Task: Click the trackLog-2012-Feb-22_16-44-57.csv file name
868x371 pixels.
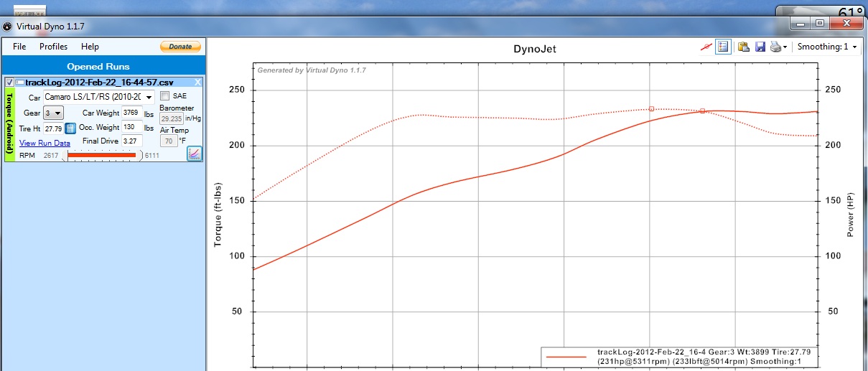Action: [x=99, y=83]
